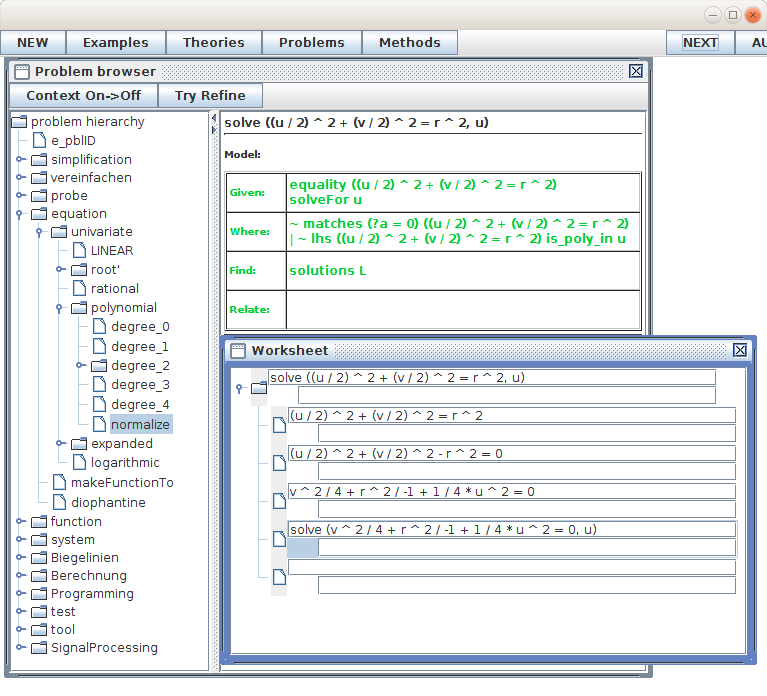The image size is (767, 696).
Task: Click the split pane collapse-left arrow
Action: coord(214,118)
